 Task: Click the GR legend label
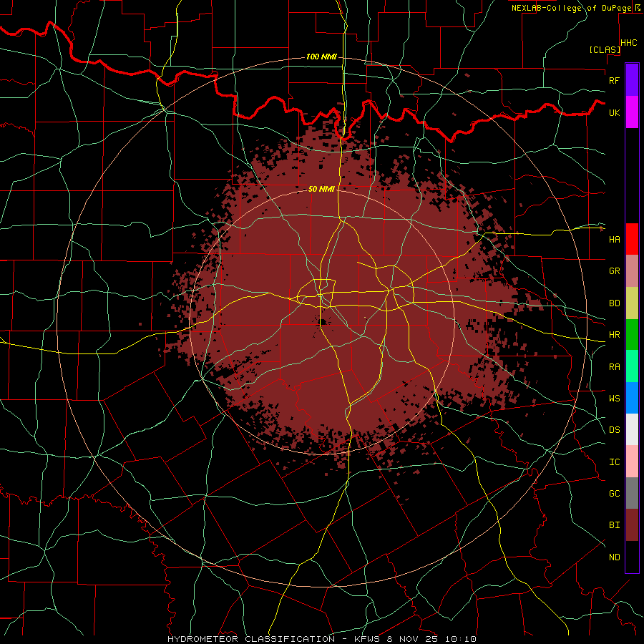tap(614, 271)
